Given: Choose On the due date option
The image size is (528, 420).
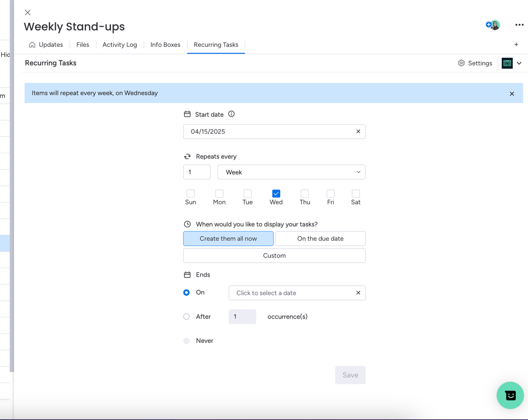Looking at the screenshot, I should click(320, 239).
